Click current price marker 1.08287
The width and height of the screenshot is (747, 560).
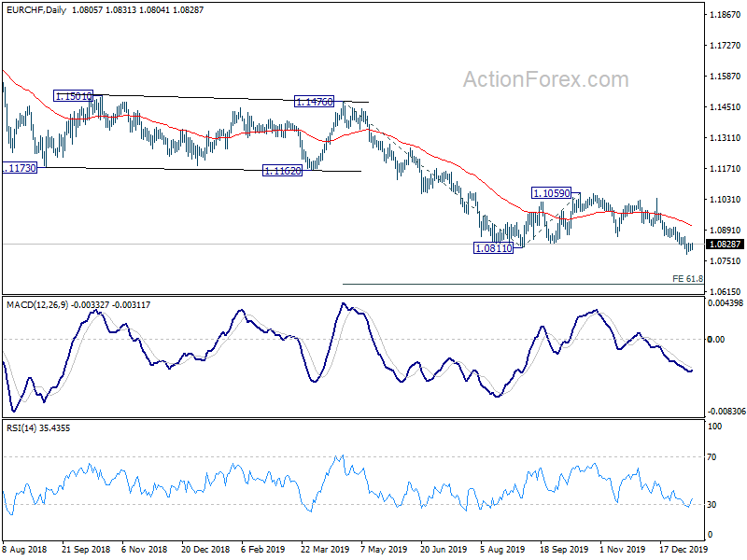726,245
